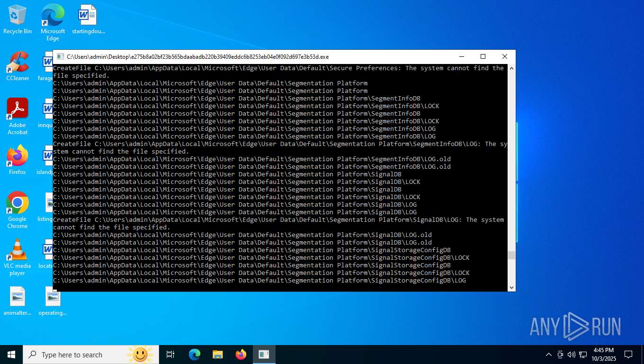Click the CreateFile SignalDB\LOG error line
644x364 pixels.
[x=278, y=224]
